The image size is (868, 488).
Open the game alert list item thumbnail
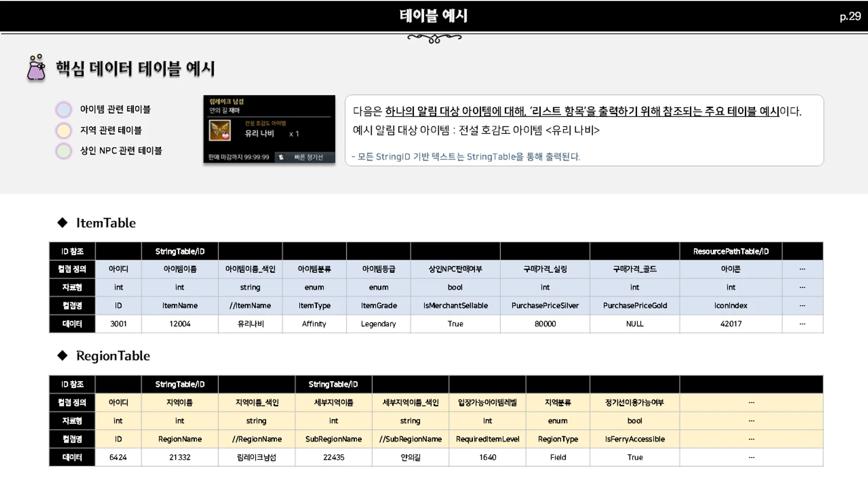pos(269,130)
